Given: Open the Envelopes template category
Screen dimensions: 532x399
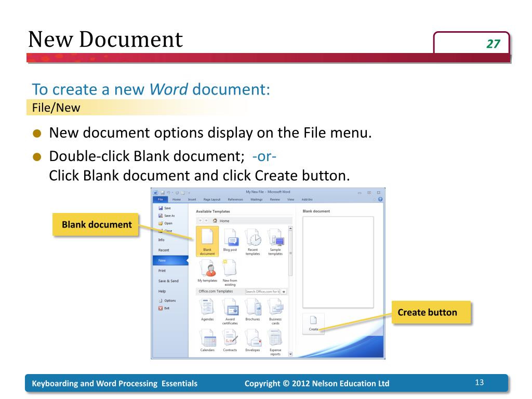Looking at the screenshot, I should pos(253,340).
